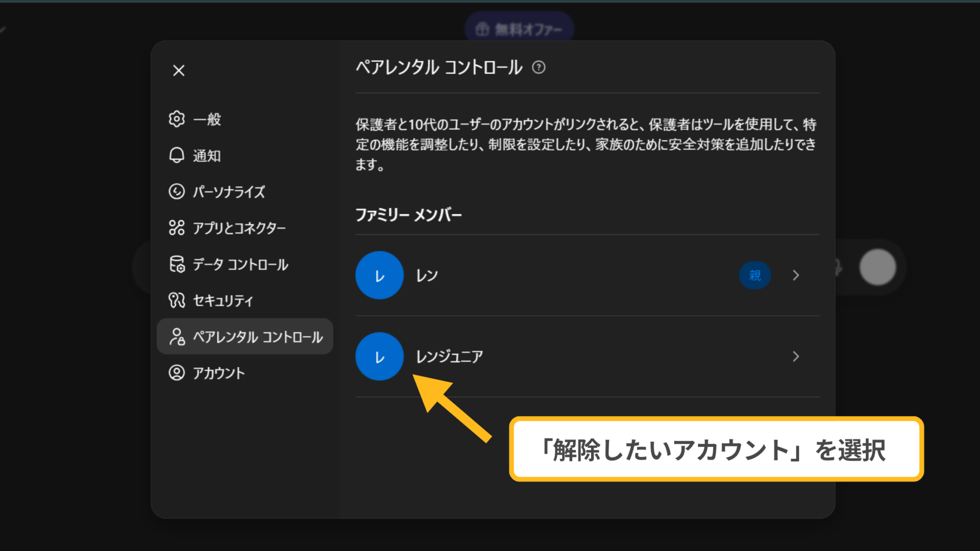Image resolution: width=980 pixels, height=551 pixels.
Task: Select the clock icon next to パーソナライズ
Action: click(176, 192)
